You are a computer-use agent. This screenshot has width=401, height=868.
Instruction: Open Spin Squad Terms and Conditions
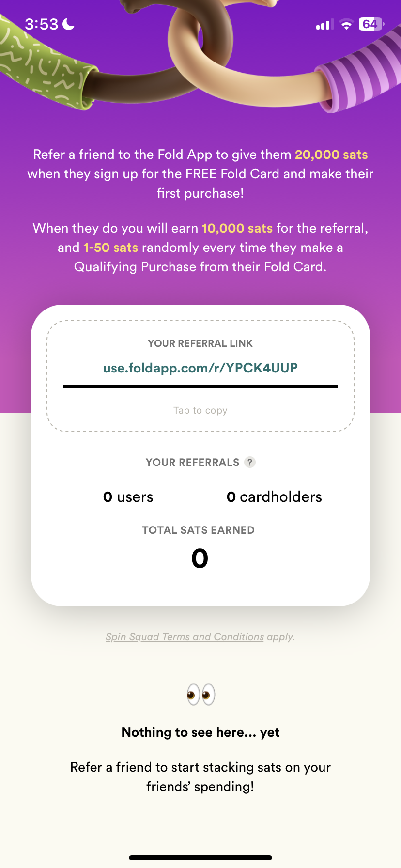pos(185,636)
